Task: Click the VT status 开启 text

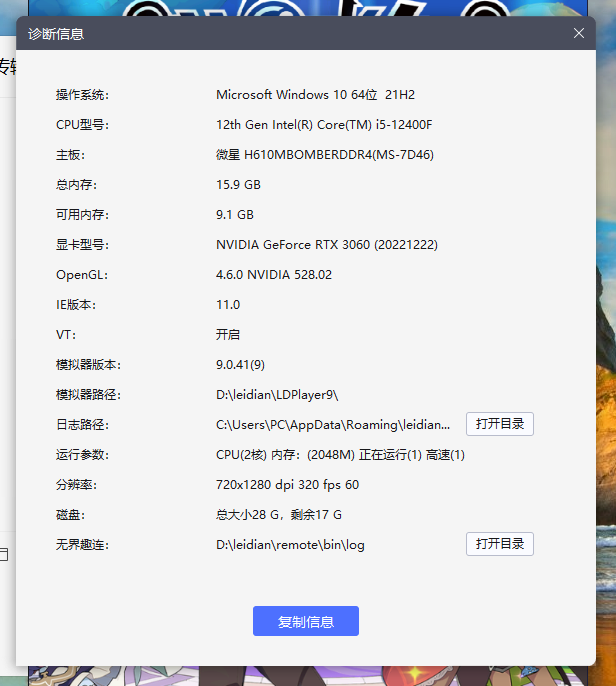Action: 228,335
